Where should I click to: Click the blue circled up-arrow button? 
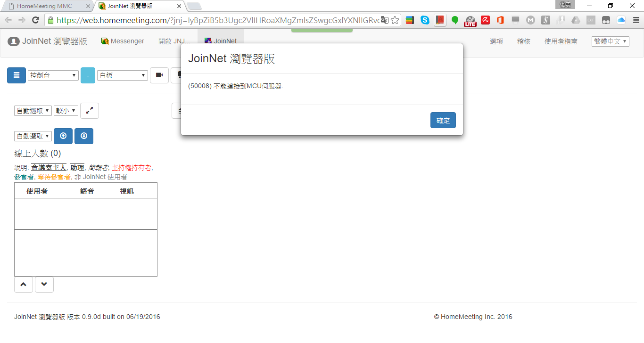coord(63,136)
